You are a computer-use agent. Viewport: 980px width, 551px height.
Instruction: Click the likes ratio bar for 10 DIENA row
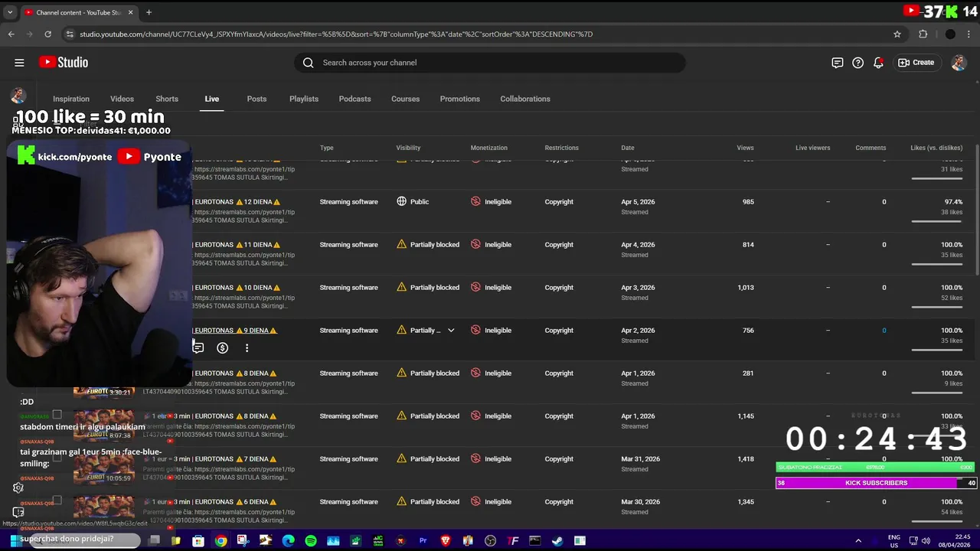[936, 307]
